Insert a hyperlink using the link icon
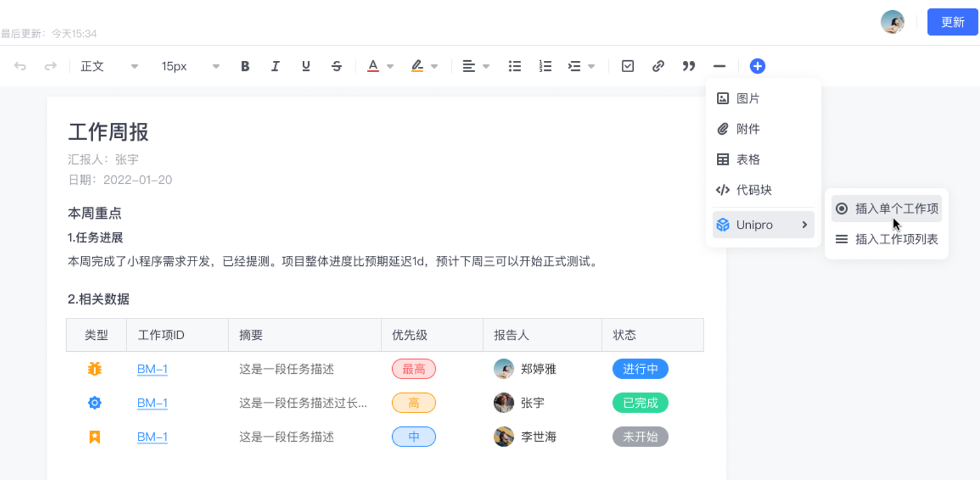 pos(658,66)
